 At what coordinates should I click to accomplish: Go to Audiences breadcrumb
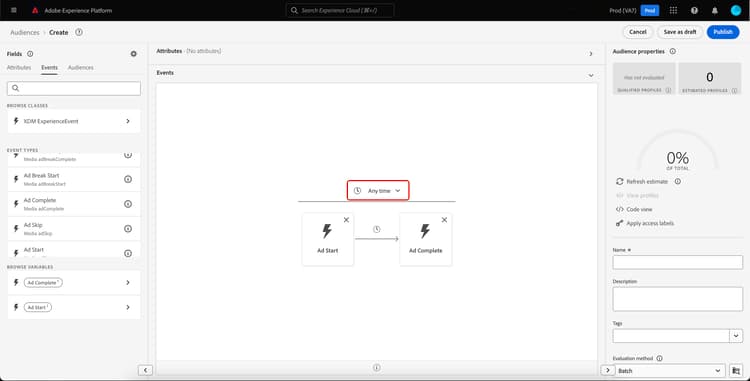[x=25, y=33]
